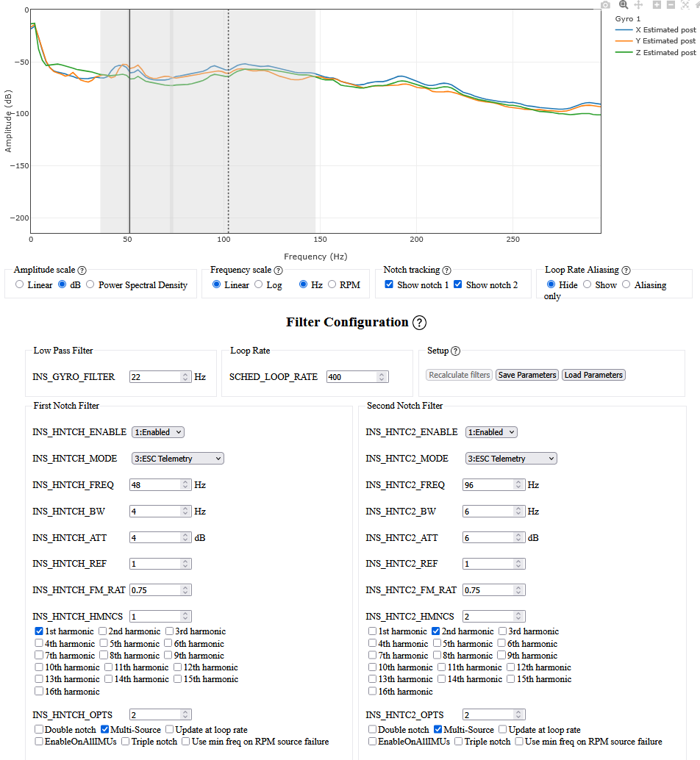This screenshot has height=760, width=700.
Task: Click the plot Zoom in plus icon
Action: [x=657, y=4]
